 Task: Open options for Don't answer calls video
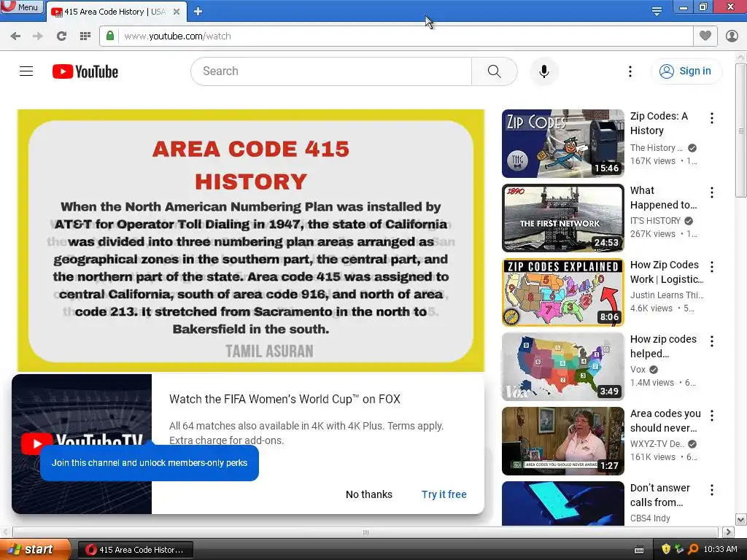pyautogui.click(x=712, y=489)
